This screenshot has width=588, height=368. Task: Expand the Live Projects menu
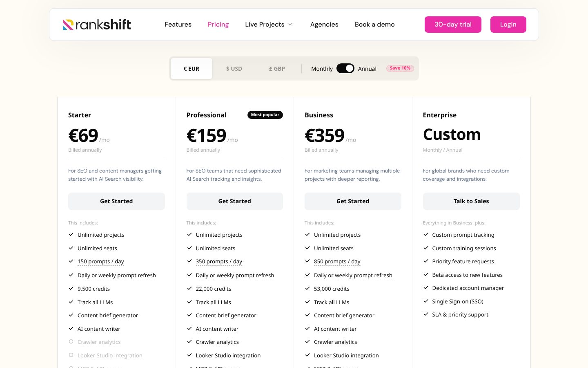(269, 25)
